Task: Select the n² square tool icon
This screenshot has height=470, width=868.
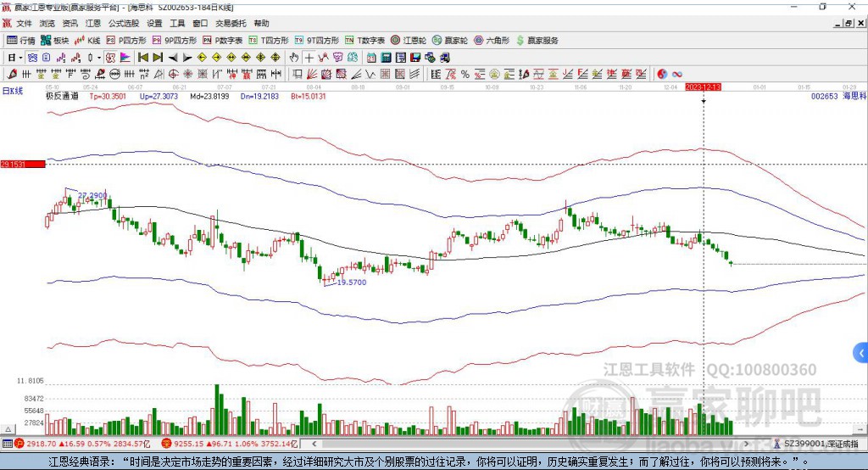Action: (144, 75)
